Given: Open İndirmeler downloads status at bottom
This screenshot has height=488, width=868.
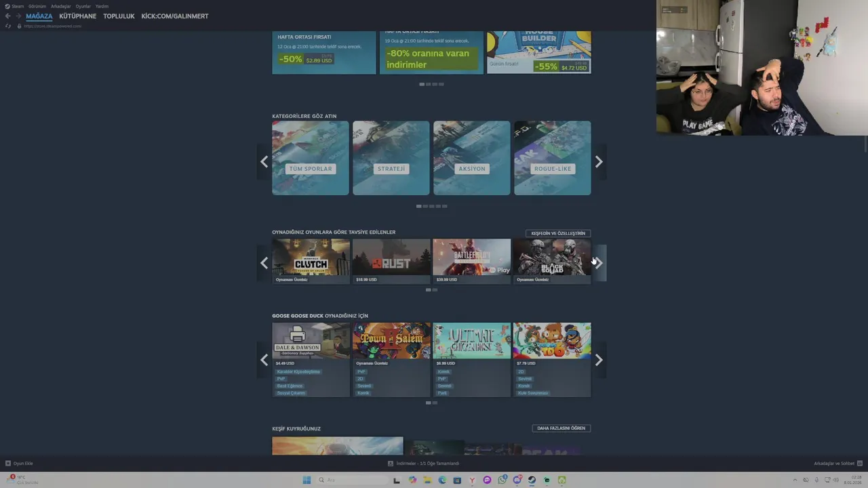Looking at the screenshot, I should coord(424,464).
